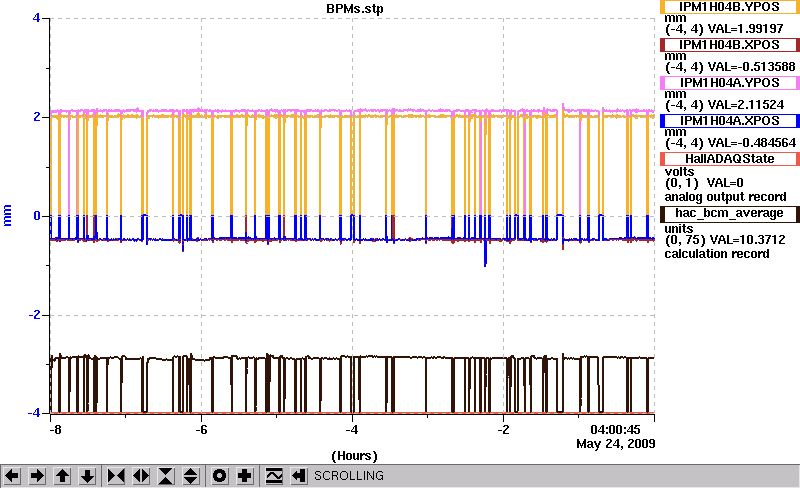The height and width of the screenshot is (488, 800).
Task: Click the 'calculation record' description
Action: (717, 254)
